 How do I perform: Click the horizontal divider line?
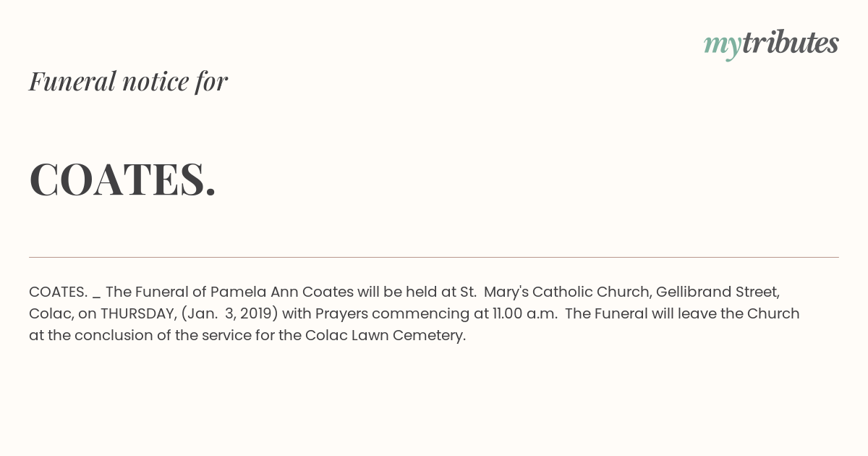434,257
